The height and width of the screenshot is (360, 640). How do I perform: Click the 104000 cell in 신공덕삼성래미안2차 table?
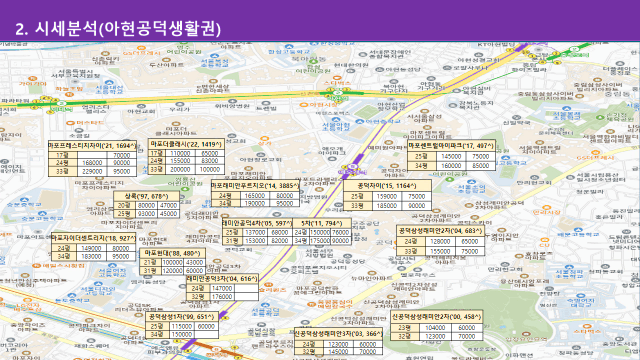coord(436,328)
